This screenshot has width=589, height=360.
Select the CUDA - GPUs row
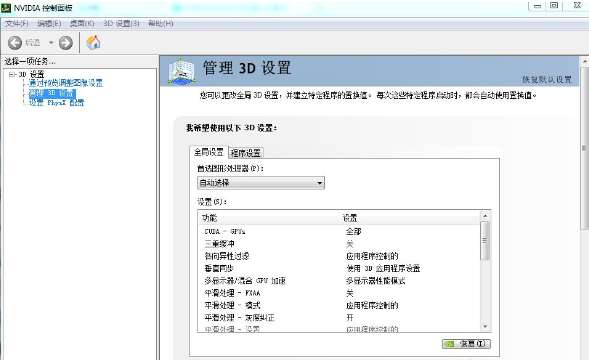[339, 231]
